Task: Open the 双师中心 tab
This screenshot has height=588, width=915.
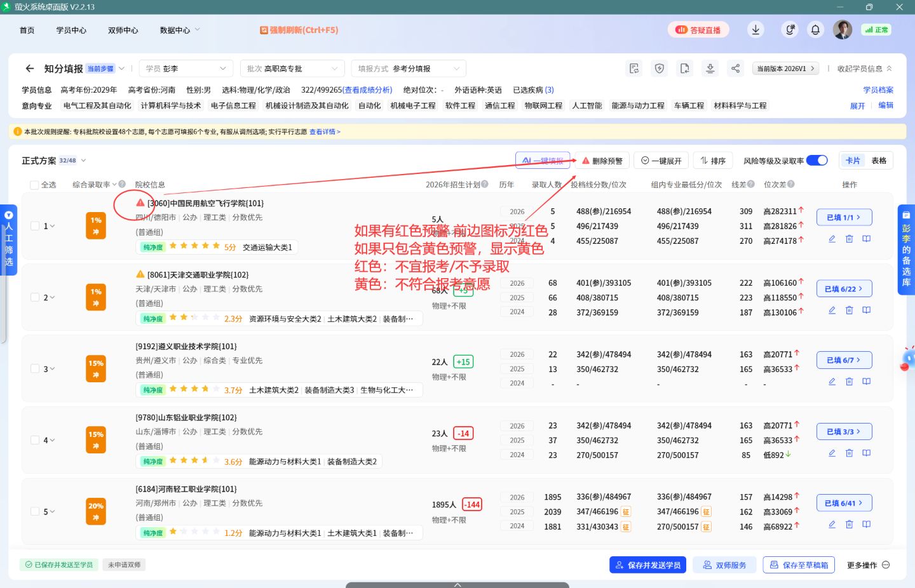Action: [123, 30]
